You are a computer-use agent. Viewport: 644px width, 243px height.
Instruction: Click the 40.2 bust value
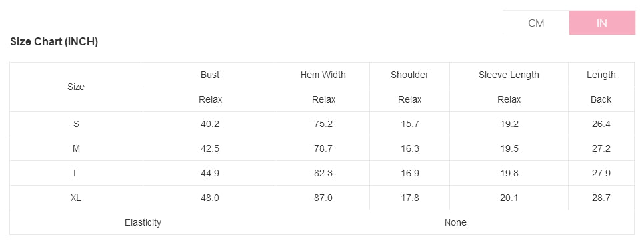tap(210, 124)
